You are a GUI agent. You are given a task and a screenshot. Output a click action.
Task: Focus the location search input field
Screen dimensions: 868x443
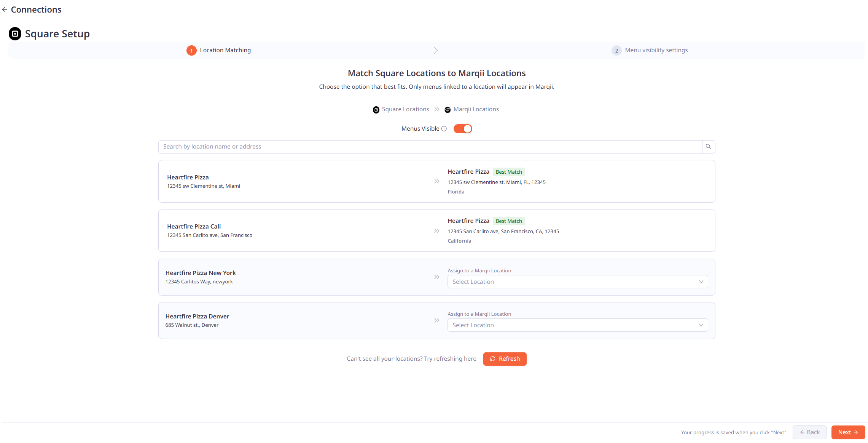coord(430,147)
